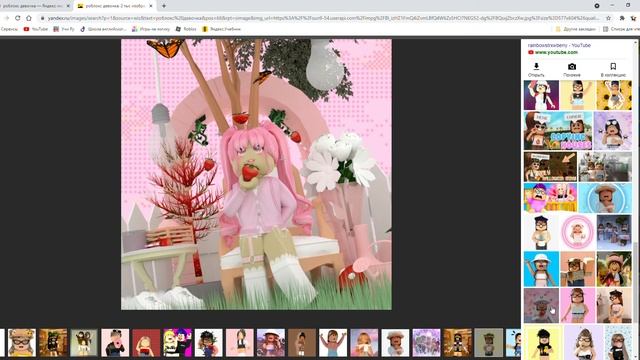The height and width of the screenshot is (360, 640).
Task: Open the girl in blue circle thumbnail
Action: [605, 198]
